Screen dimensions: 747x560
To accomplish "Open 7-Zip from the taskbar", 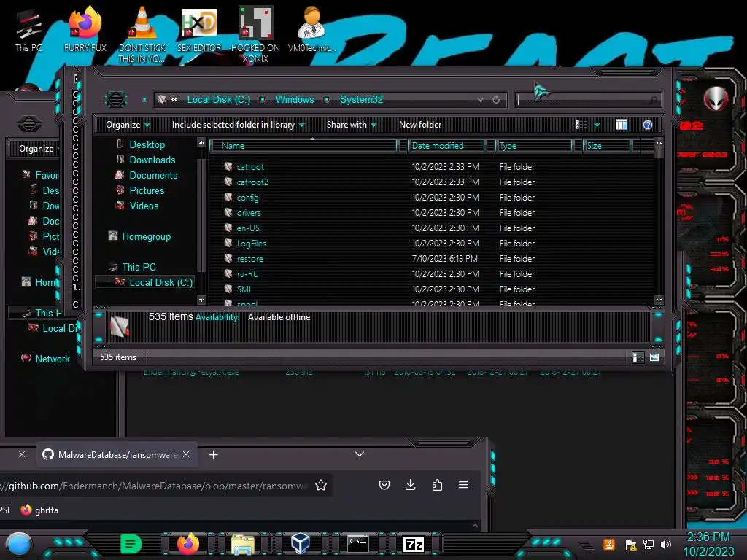I will (413, 544).
